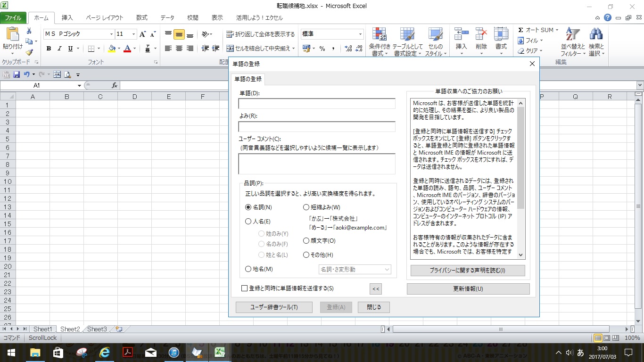Switch to Sheet3 worksheet tab

[97, 329]
